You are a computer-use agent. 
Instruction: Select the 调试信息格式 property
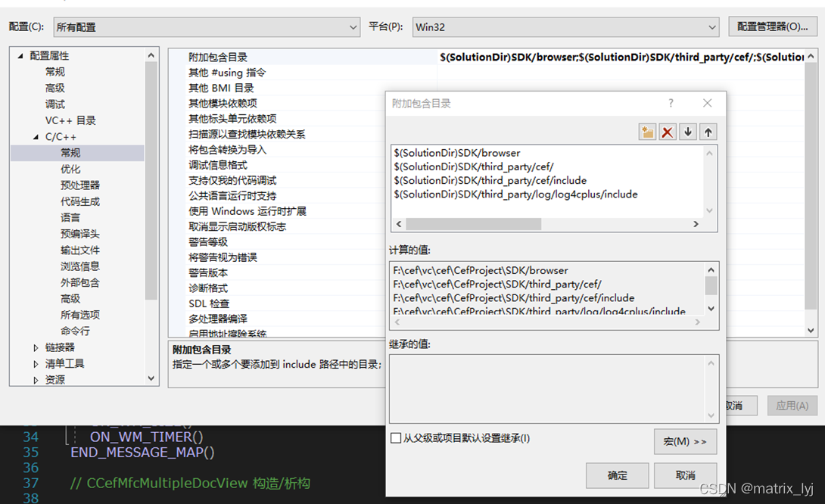(218, 165)
